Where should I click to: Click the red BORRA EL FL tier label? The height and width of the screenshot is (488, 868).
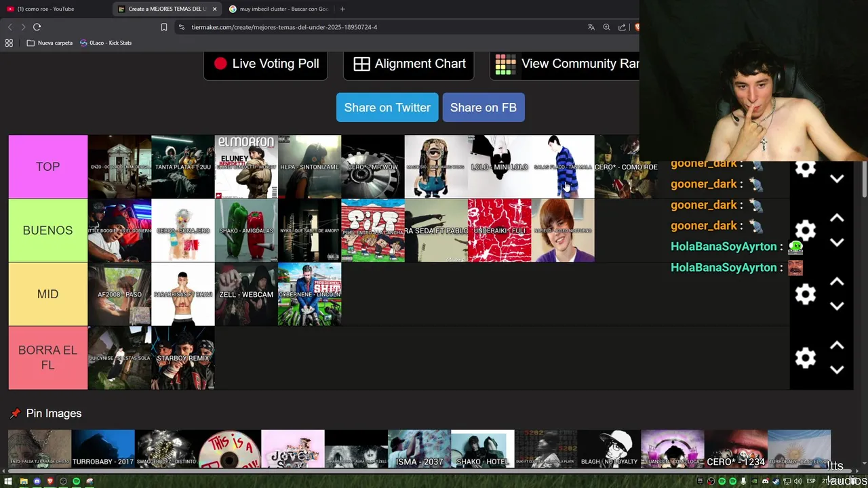click(x=48, y=358)
